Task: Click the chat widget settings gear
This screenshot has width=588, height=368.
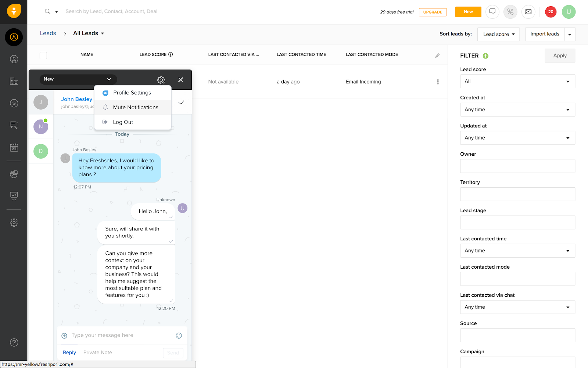Action: [161, 80]
